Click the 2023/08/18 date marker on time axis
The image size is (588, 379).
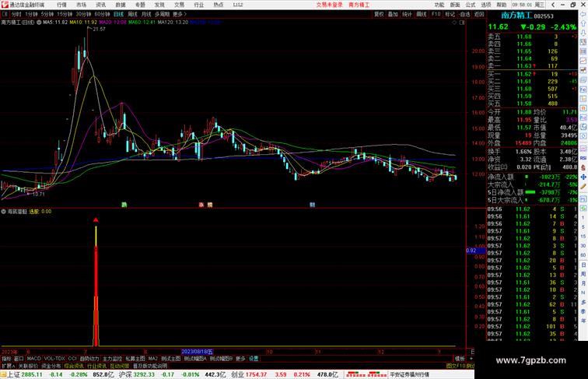pos(197,352)
